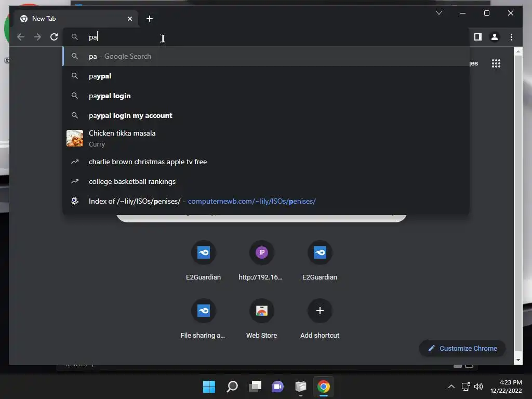Click the volume speaker tray icon
Screen dimensions: 532x399
click(x=478, y=387)
